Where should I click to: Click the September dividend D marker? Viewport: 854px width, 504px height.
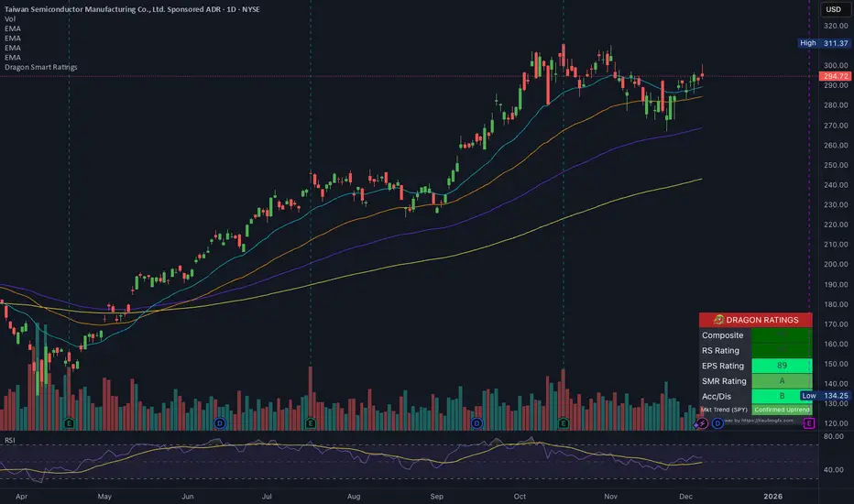coord(476,422)
